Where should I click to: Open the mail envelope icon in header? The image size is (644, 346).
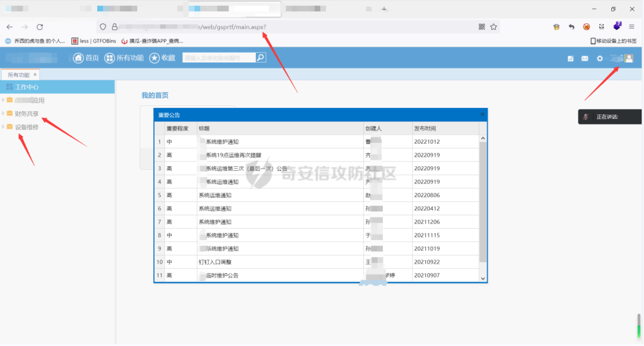coord(585,58)
